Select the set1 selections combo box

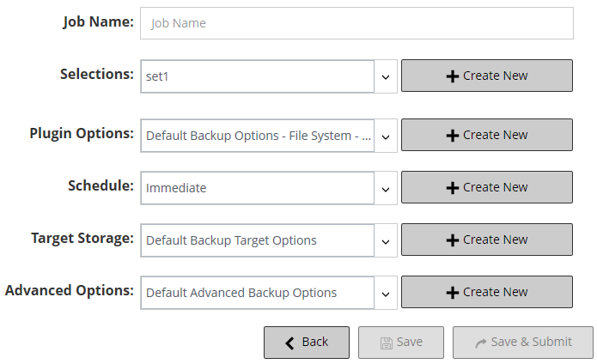pyautogui.click(x=258, y=76)
